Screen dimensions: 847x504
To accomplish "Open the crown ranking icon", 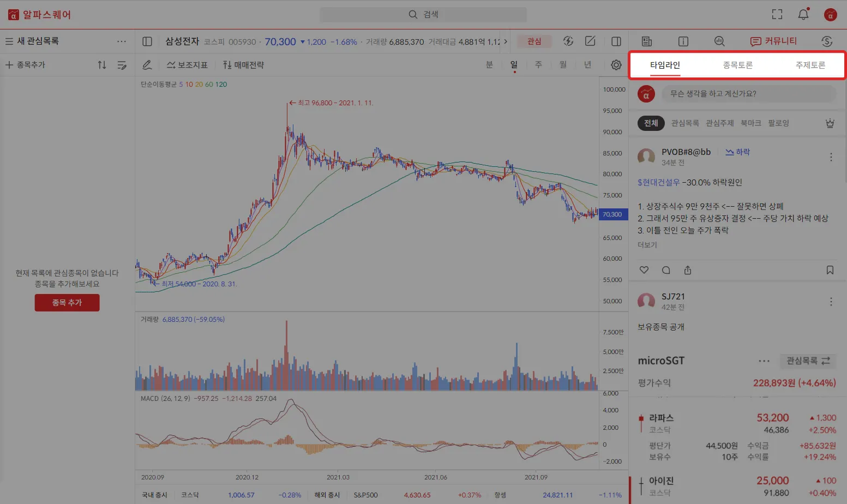I will coord(830,123).
